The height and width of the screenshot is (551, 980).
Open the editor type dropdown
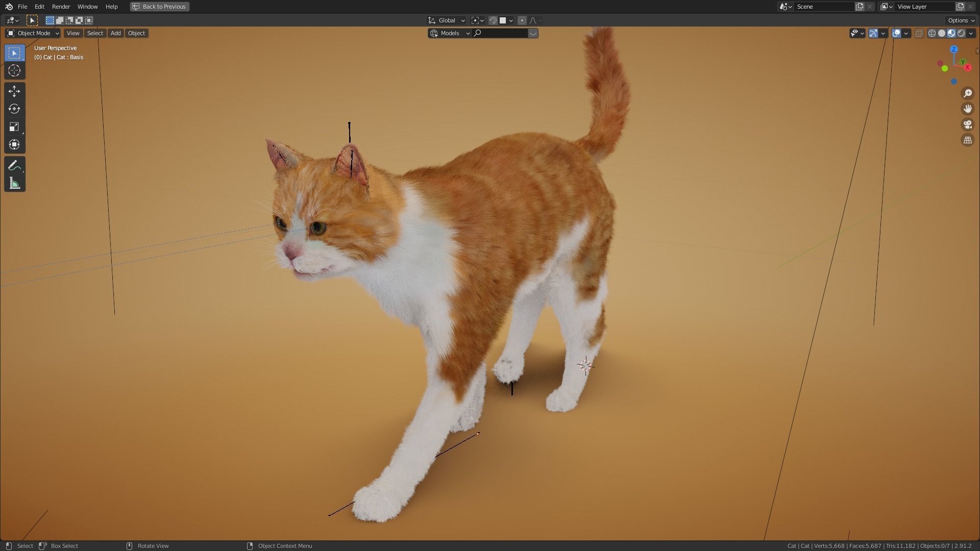point(12,20)
